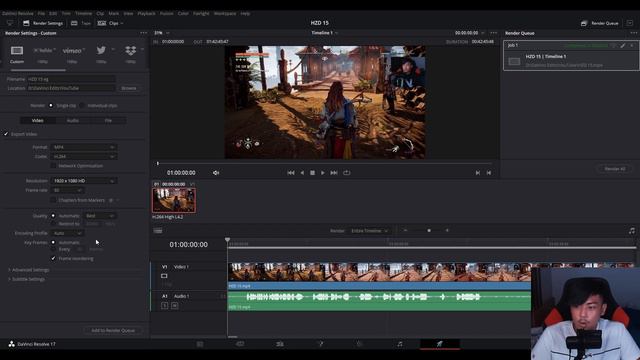Select Restrict to quality radio button

[x=53, y=224]
